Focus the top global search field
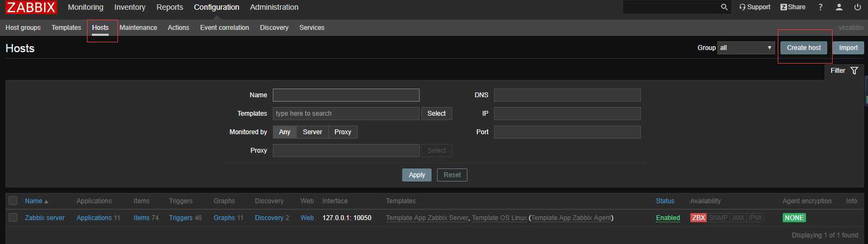The height and width of the screenshot is (244, 868). coord(671,7)
